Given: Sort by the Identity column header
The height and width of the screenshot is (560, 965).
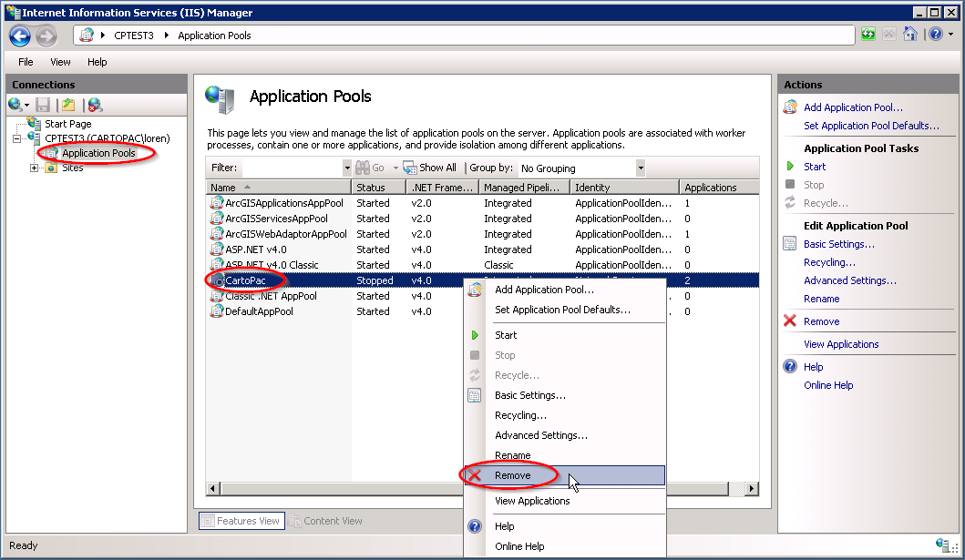Looking at the screenshot, I should pos(625,188).
